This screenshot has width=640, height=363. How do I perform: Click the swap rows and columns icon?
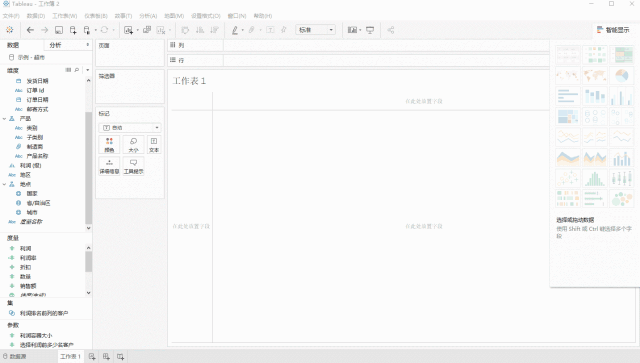[x=185, y=30]
